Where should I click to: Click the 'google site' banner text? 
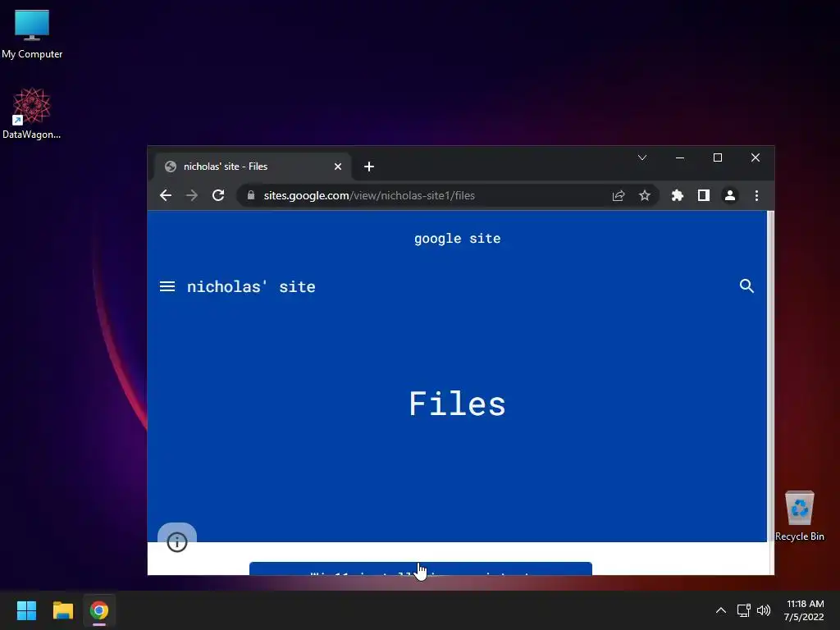point(458,239)
